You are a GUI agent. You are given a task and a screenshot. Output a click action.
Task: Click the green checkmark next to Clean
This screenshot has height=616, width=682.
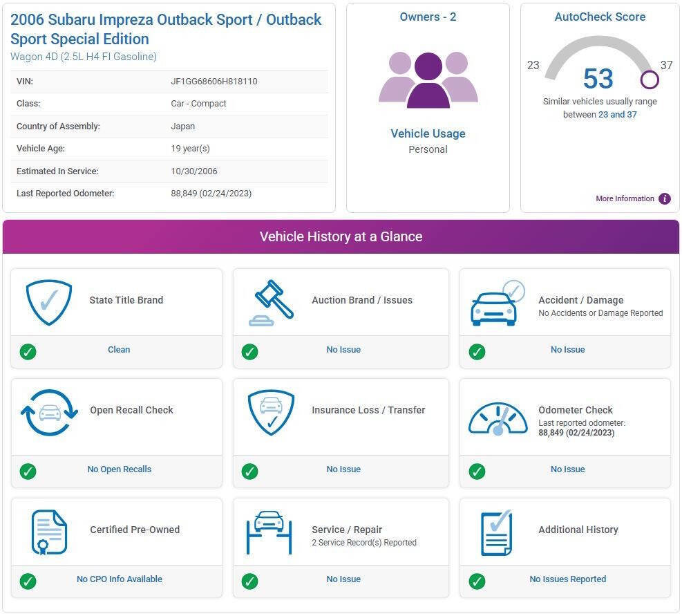pos(28,352)
